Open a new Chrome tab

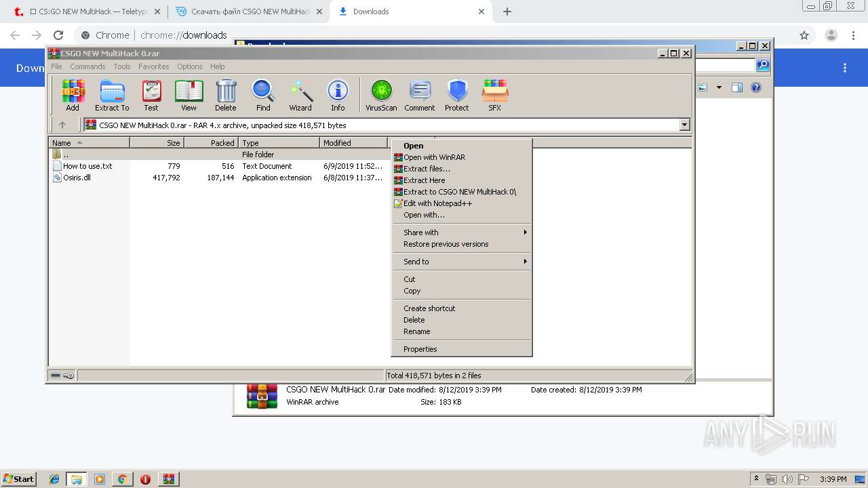[x=507, y=12]
